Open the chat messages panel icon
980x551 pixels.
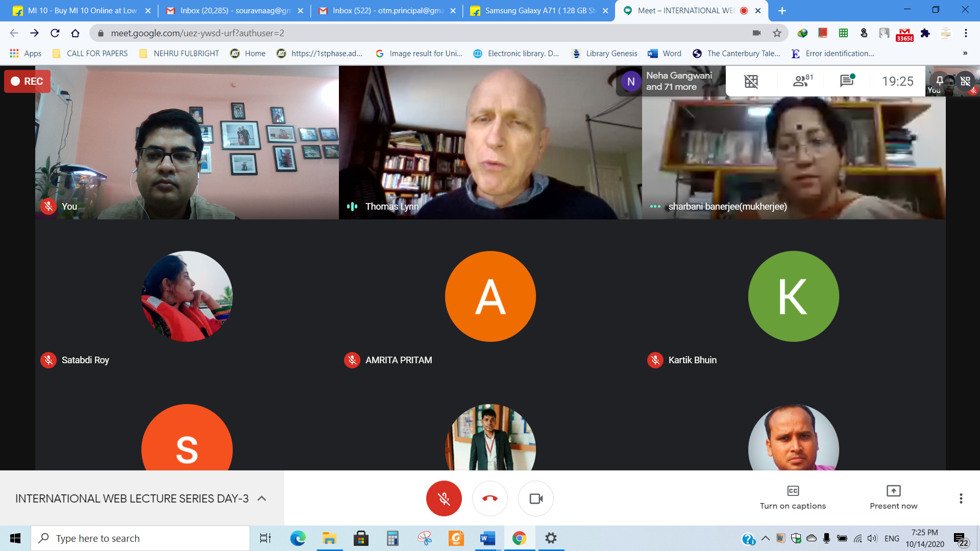pos(846,81)
